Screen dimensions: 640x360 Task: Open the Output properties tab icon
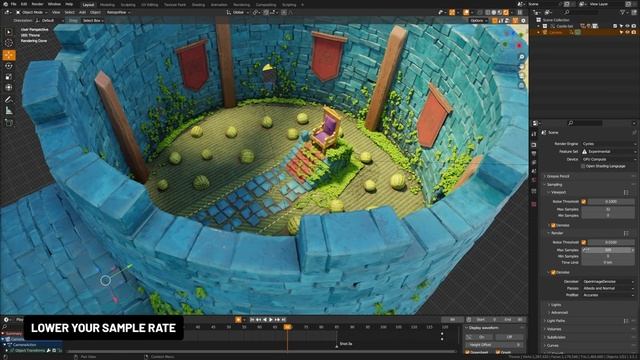point(534,154)
